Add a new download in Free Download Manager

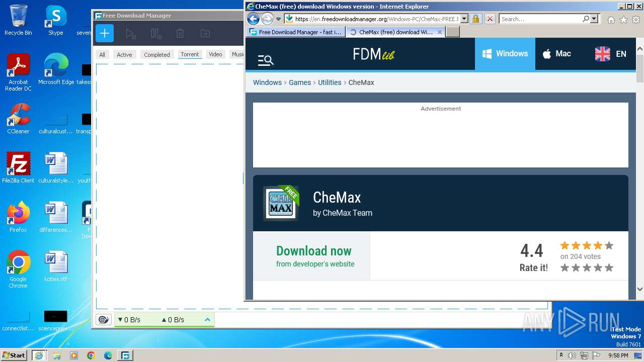[105, 34]
